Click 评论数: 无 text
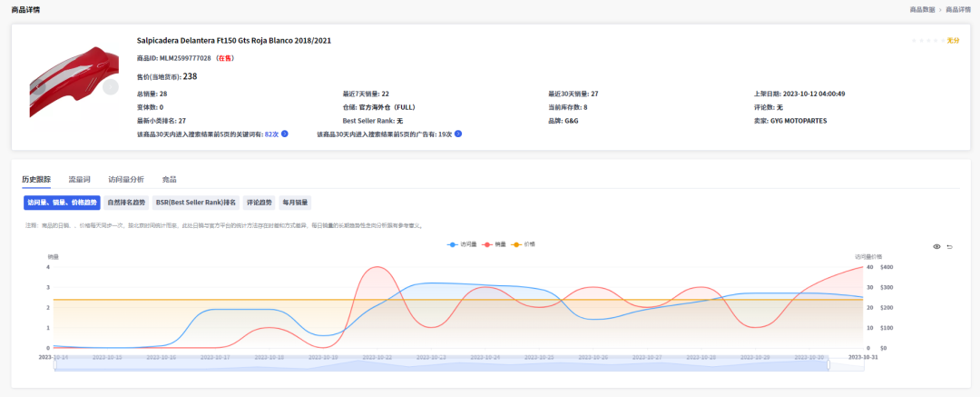Image resolution: width=980 pixels, height=397 pixels. tap(769, 107)
